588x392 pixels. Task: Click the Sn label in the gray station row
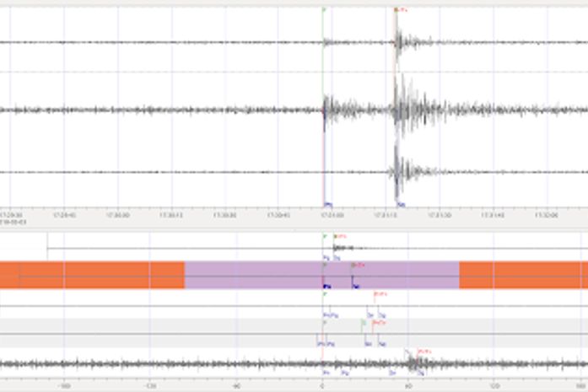(x=368, y=344)
